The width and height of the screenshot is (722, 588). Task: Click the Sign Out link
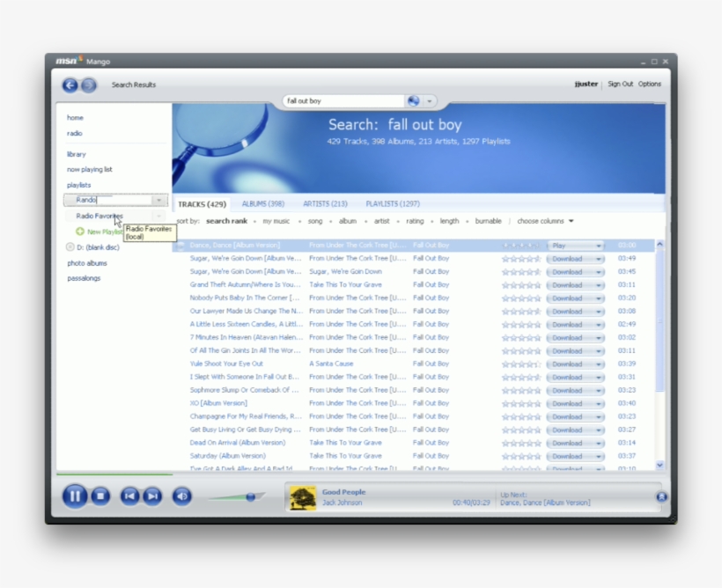tap(620, 85)
